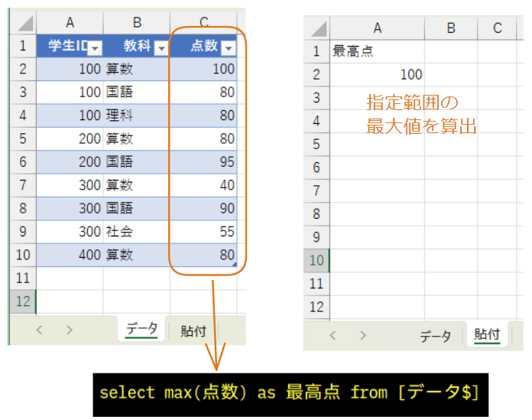
Task: Switch to データ tab in right window
Action: [435, 336]
